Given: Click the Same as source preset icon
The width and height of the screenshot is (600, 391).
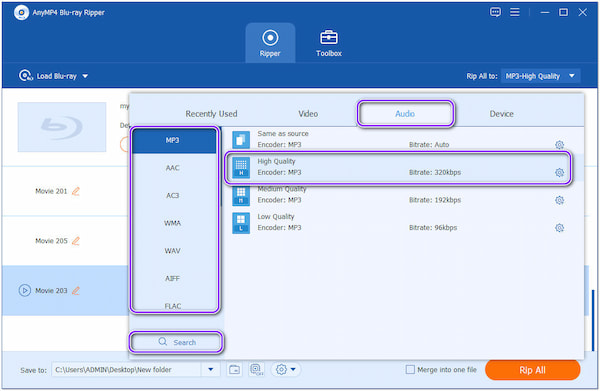Looking at the screenshot, I should point(241,140).
